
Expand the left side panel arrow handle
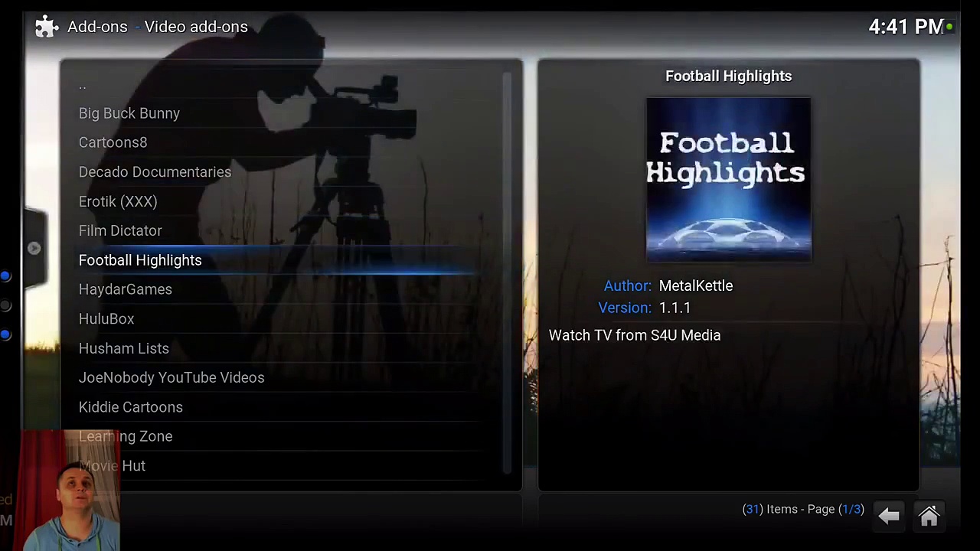(34, 248)
